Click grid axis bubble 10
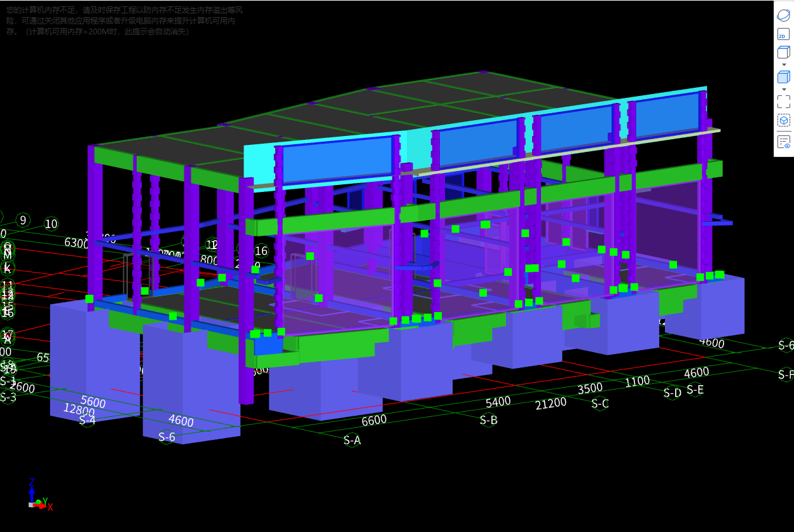 51,224
